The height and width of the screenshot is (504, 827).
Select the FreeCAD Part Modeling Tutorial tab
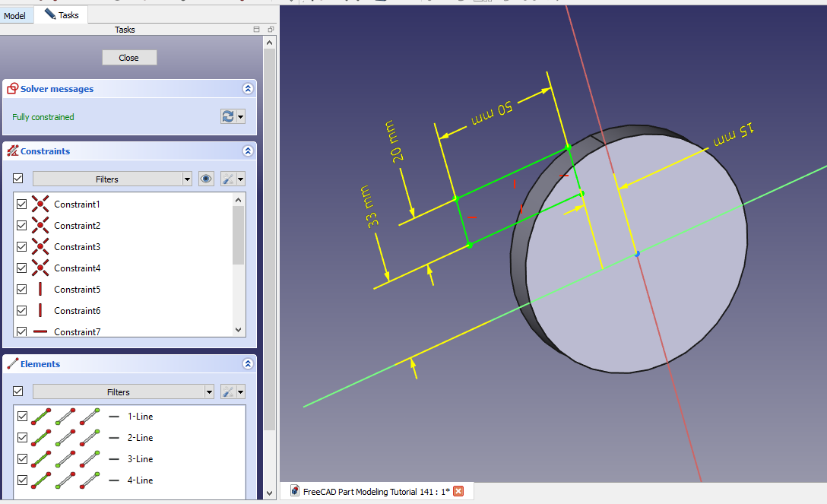point(370,491)
